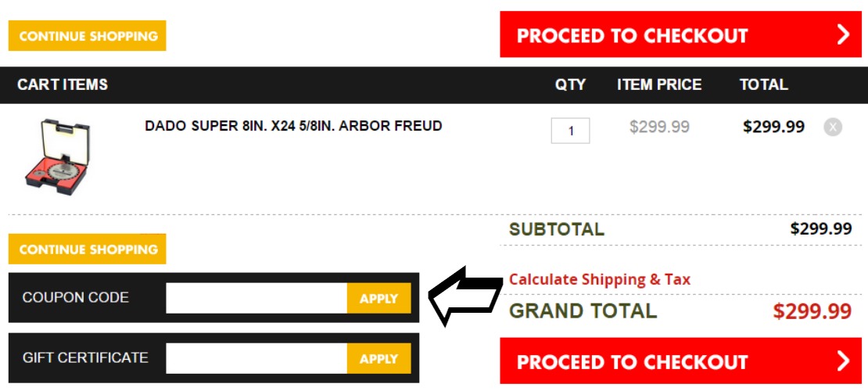This screenshot has height=391, width=868.
Task: Remove the Dado Super item with X icon
Action: coord(833,127)
